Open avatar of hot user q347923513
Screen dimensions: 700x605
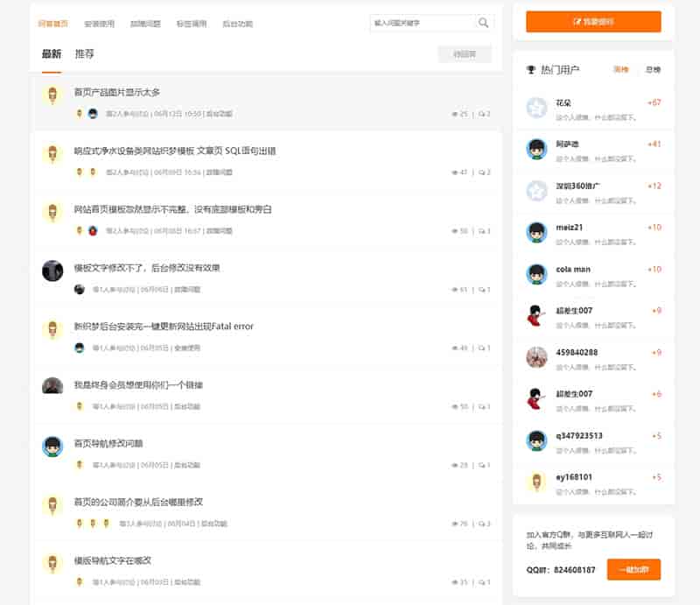click(536, 440)
